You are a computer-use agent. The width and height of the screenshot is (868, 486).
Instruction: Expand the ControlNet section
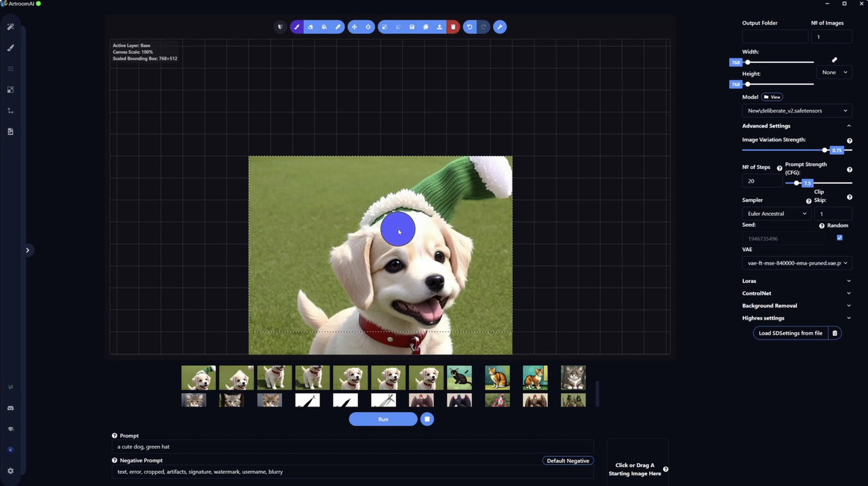click(797, 293)
